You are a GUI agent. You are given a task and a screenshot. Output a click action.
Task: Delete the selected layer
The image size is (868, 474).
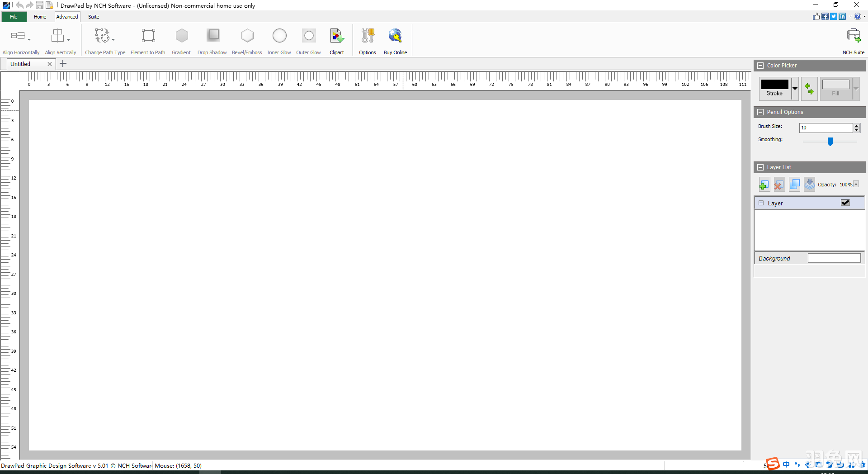(x=779, y=184)
